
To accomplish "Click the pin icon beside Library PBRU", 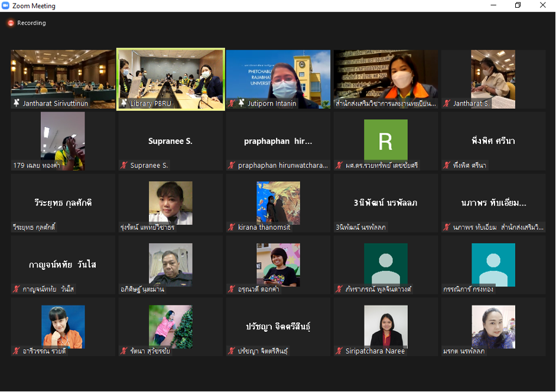I will tap(124, 103).
